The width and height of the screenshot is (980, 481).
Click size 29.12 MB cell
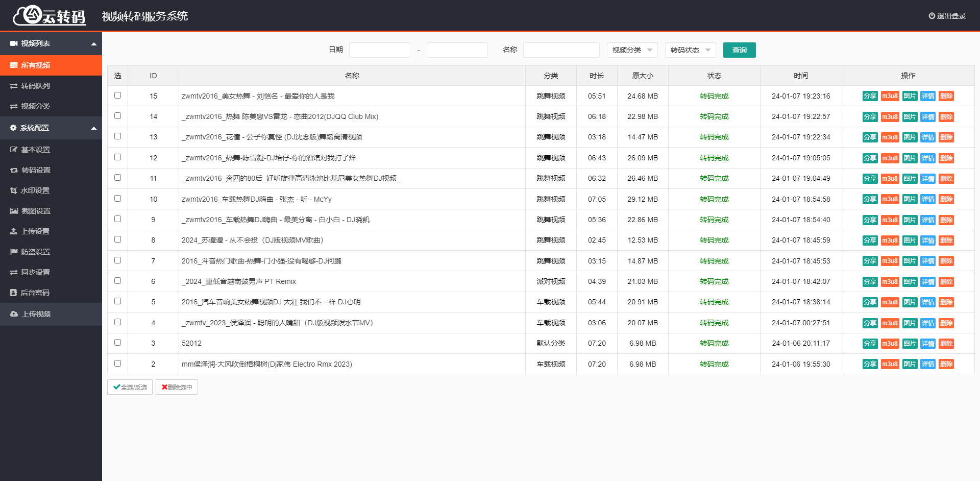tap(643, 199)
